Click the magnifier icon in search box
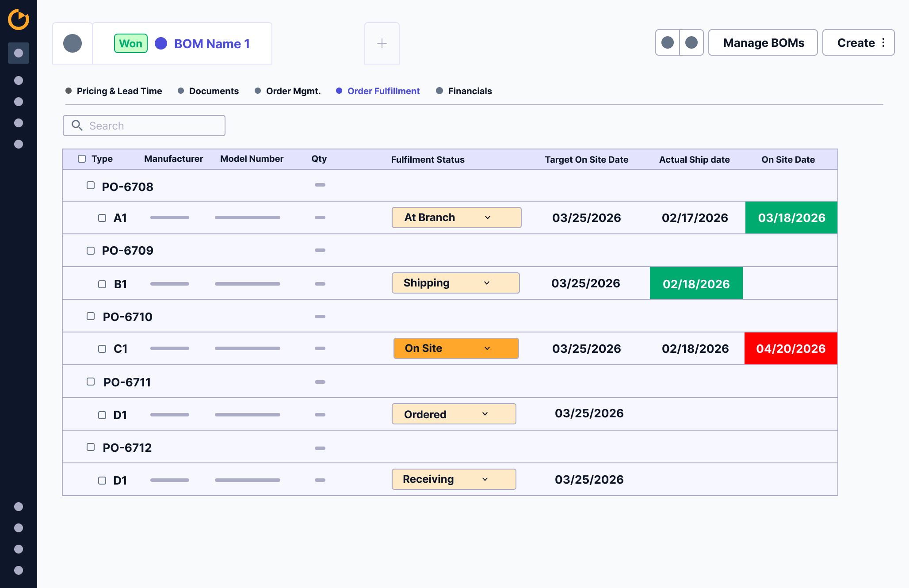The image size is (909, 588). pyautogui.click(x=77, y=126)
